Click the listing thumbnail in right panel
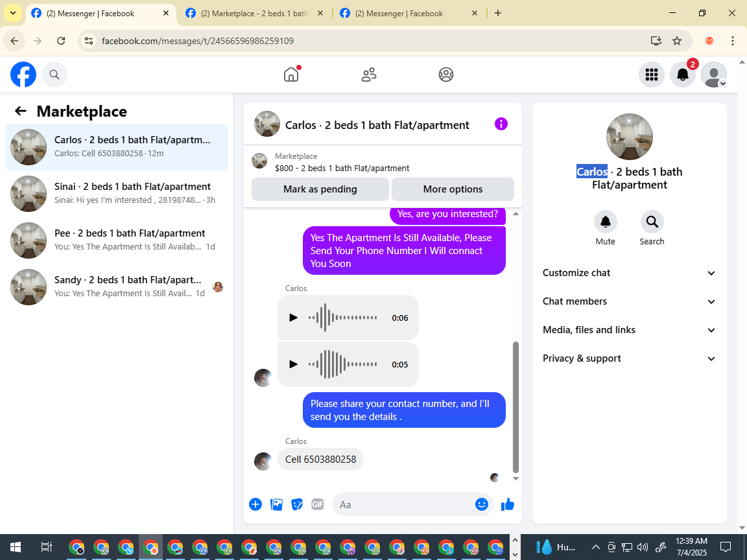This screenshot has width=747, height=560. pos(630,137)
